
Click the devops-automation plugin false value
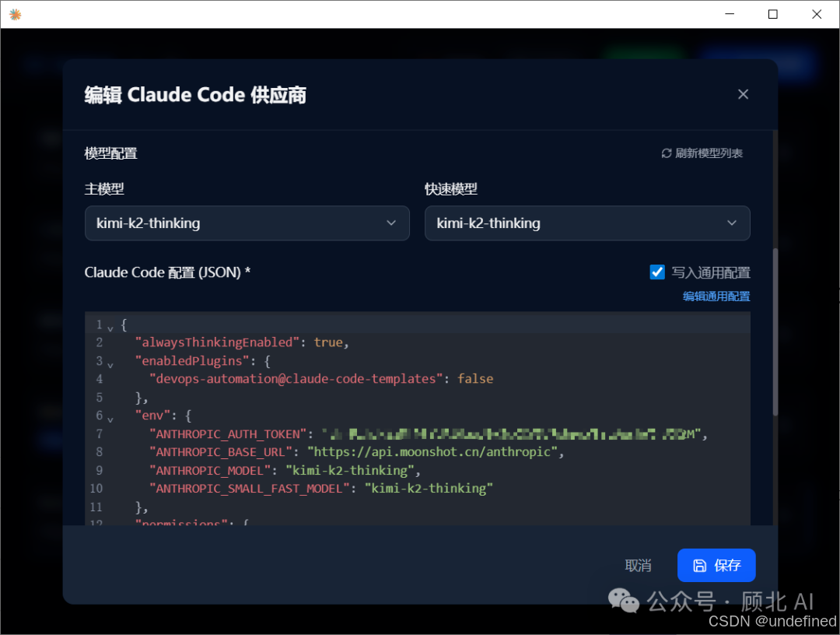point(475,379)
